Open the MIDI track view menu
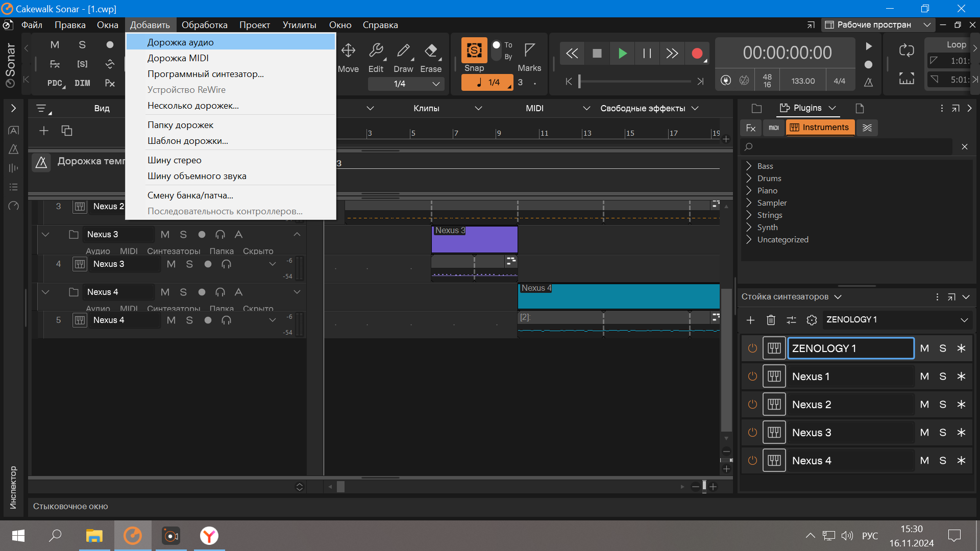 557,108
